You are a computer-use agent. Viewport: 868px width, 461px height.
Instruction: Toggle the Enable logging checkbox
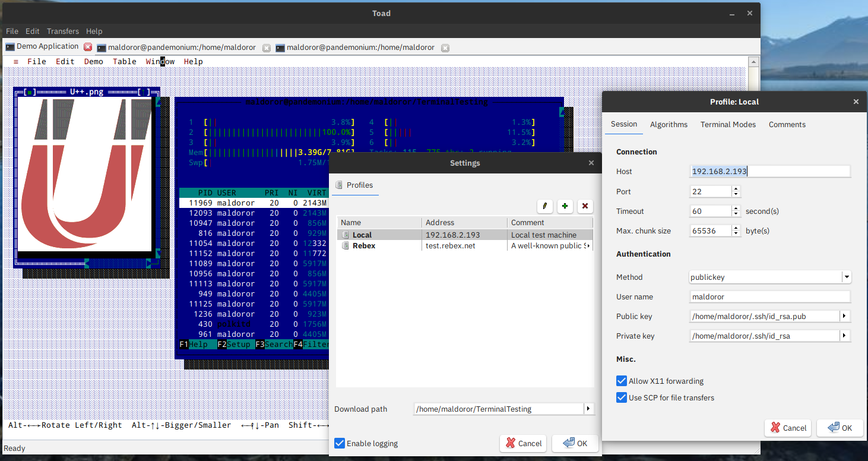point(340,443)
